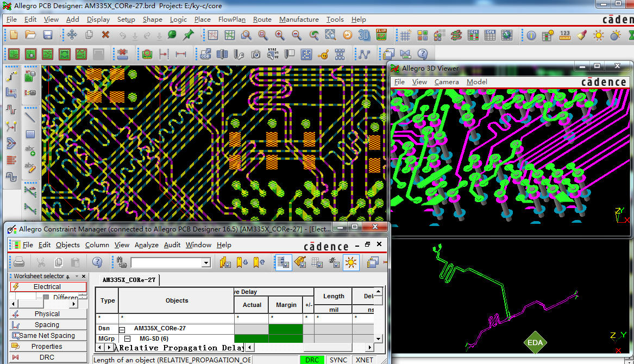Click the paintbrush Dehighlight icon
The width and height of the screenshot is (634, 364).
click(582, 35)
